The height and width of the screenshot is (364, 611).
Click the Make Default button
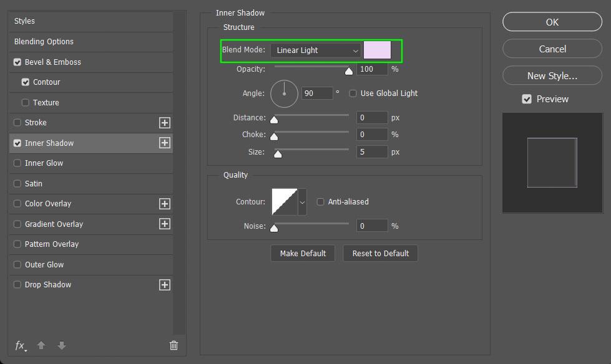[303, 254]
